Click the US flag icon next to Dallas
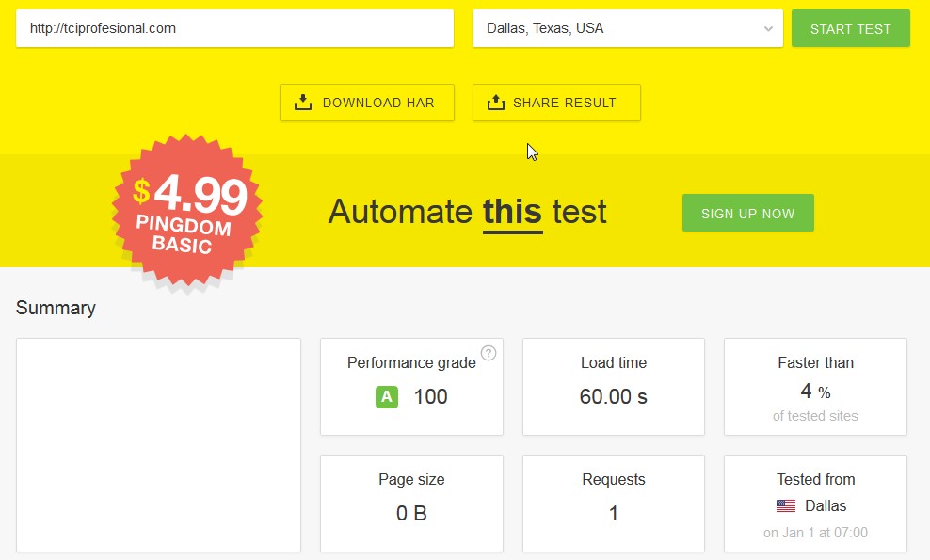The height and width of the screenshot is (560, 930). click(x=786, y=506)
